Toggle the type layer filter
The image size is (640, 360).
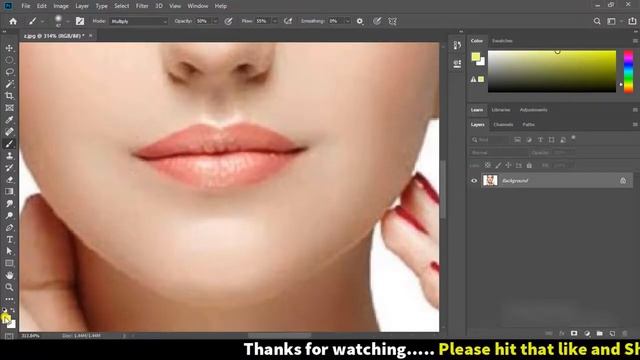540,140
